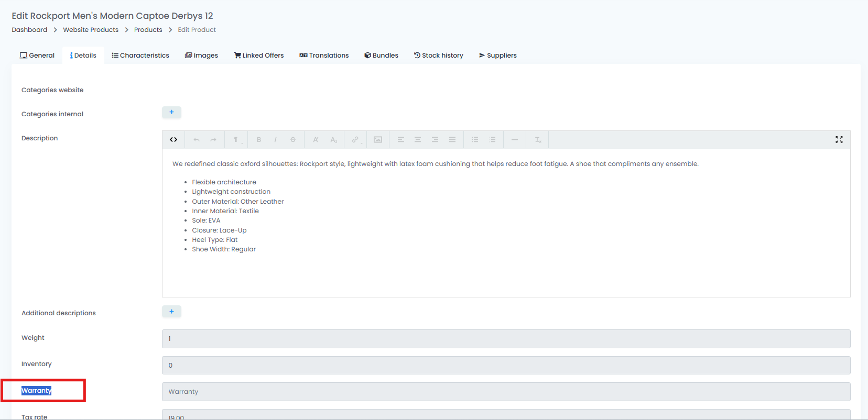Click the page title 'Edit Rockport Men's Modern Captoe Derbys 12'

pos(112,16)
